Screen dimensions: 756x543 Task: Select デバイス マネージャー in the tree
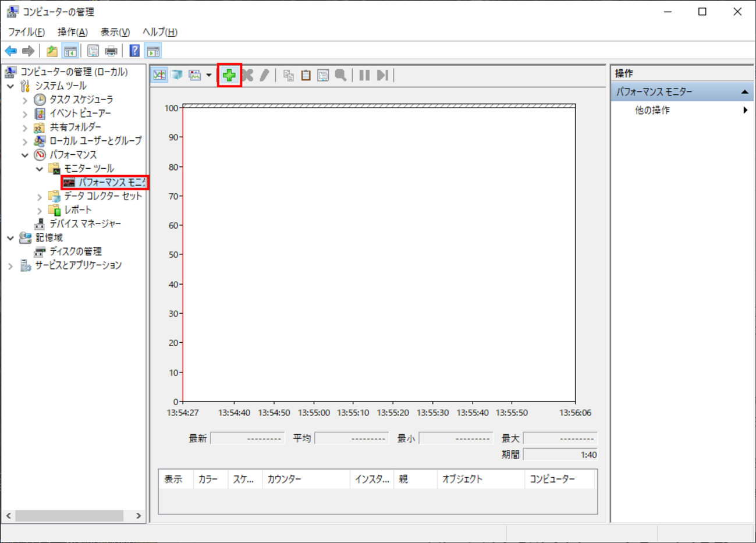pos(85,224)
